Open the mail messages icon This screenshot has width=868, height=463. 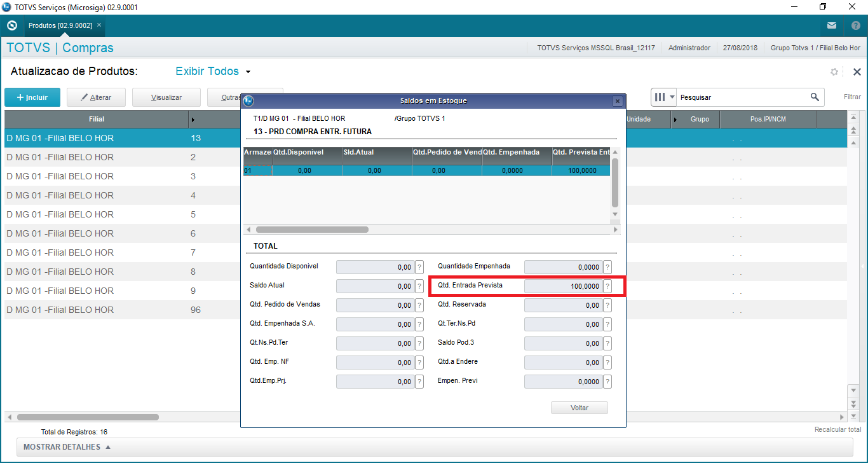pyautogui.click(x=832, y=25)
